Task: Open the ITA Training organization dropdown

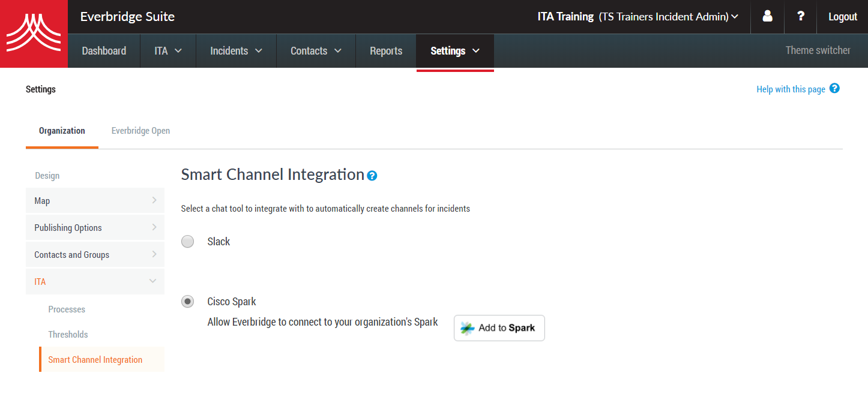Action: pos(637,17)
